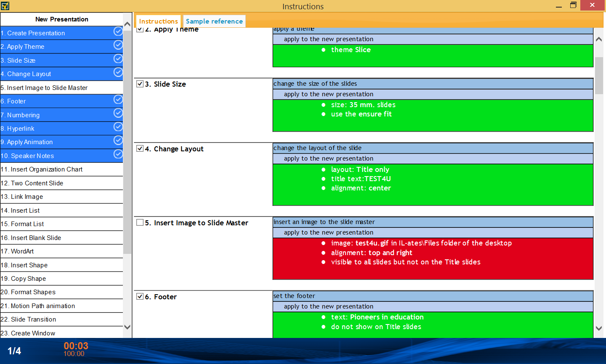Select task 1. Create Presentation
Screen dimensions: 606x364
coord(61,33)
